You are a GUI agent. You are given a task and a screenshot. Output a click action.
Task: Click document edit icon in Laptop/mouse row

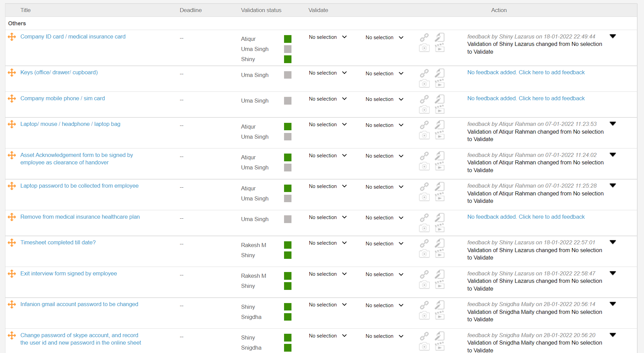[440, 125]
